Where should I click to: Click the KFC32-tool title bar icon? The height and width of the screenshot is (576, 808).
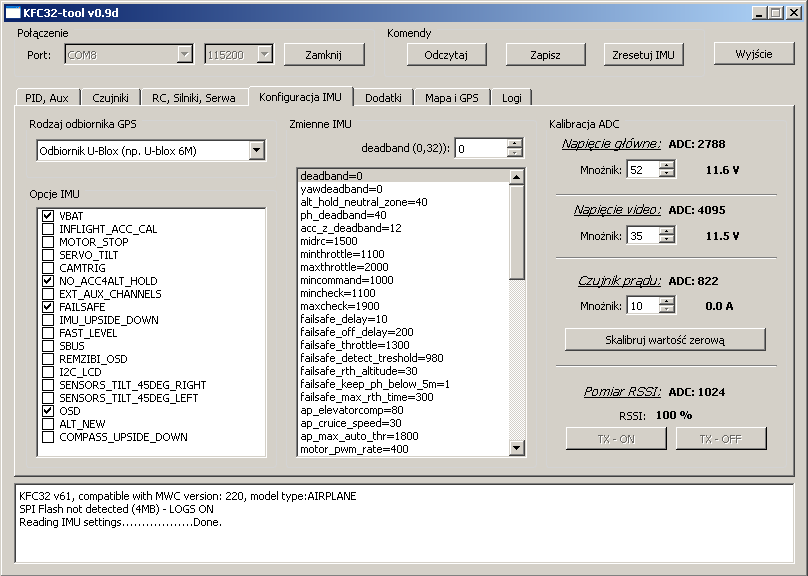12,12
